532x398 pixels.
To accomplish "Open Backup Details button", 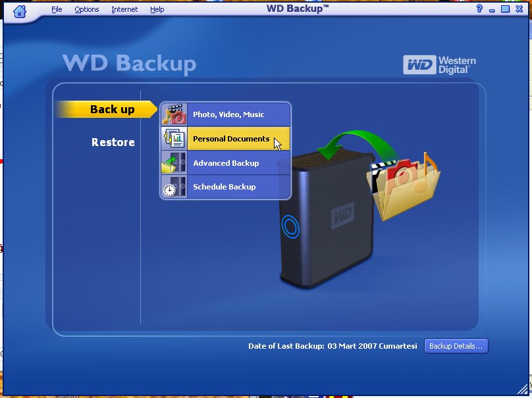I will [x=456, y=346].
